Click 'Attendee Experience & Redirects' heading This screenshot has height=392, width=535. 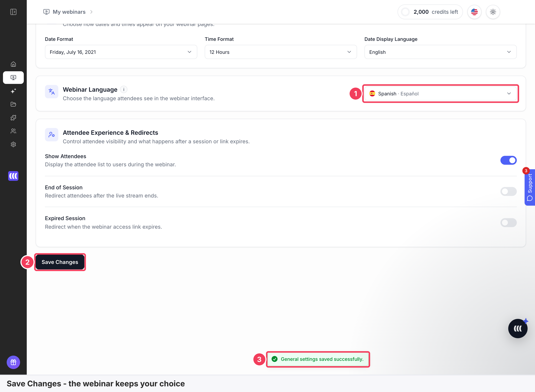pyautogui.click(x=110, y=133)
